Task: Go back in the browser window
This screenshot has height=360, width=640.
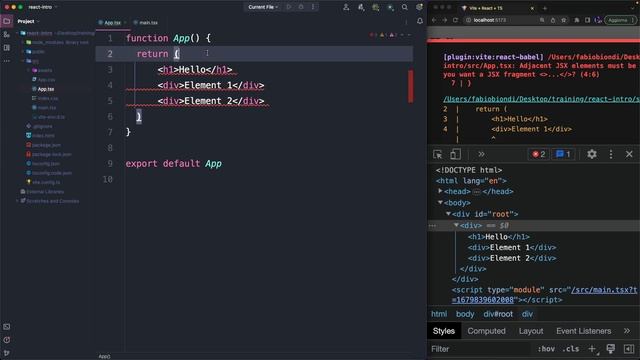Action: tap(434, 20)
